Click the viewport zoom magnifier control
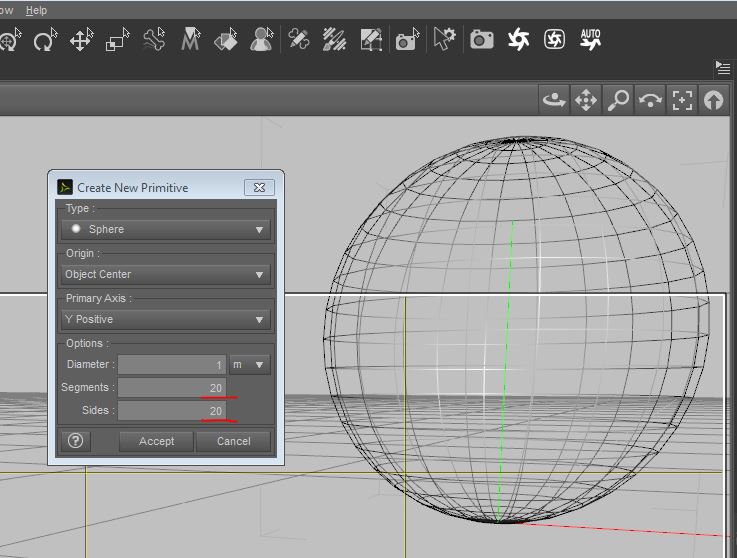 click(x=619, y=100)
